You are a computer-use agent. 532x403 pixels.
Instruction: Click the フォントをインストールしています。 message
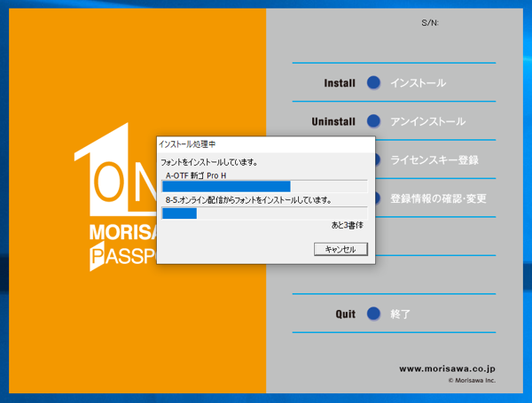pos(208,162)
